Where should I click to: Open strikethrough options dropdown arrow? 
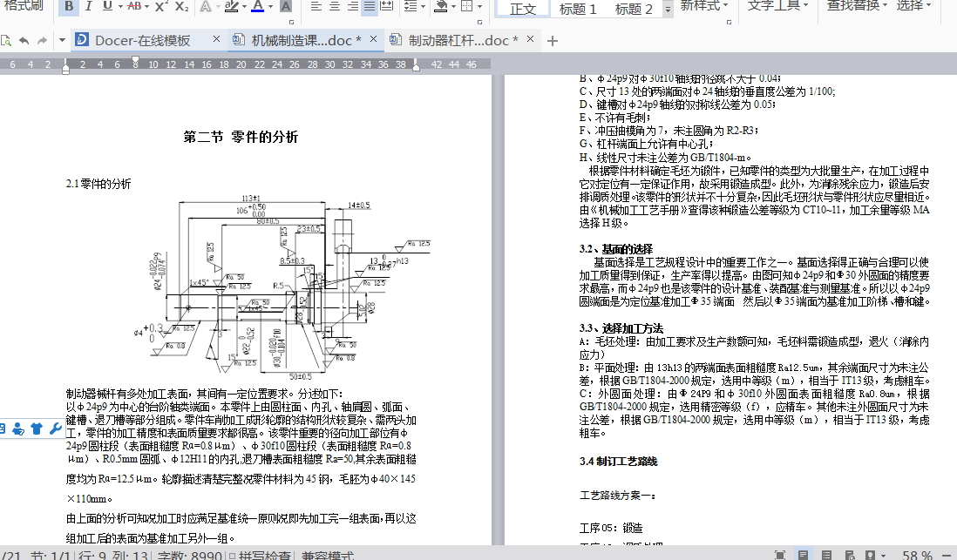147,7
